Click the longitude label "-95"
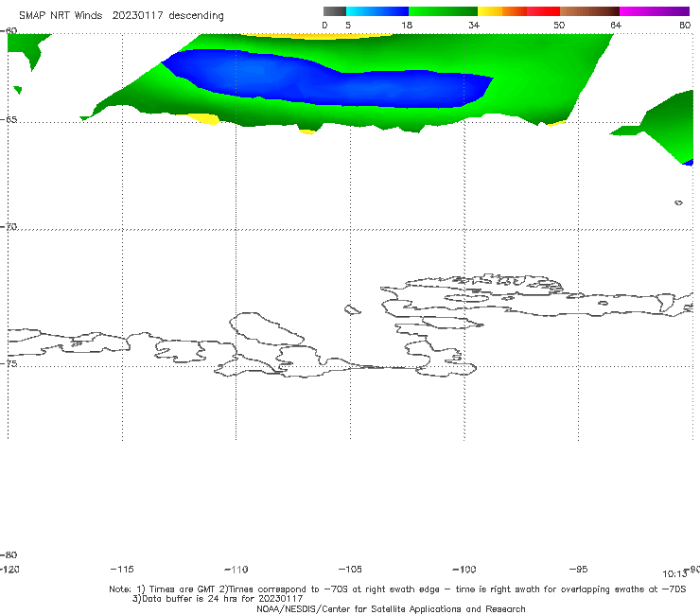This screenshot has width=700, height=615. 578,569
